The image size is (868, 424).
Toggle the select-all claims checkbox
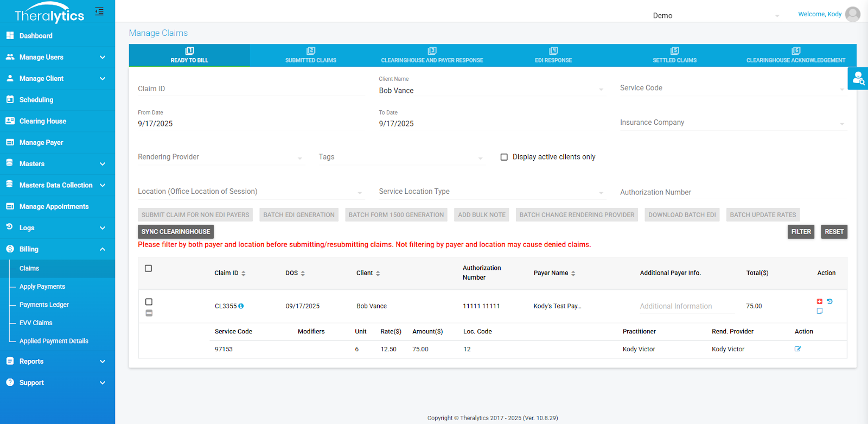point(149,268)
